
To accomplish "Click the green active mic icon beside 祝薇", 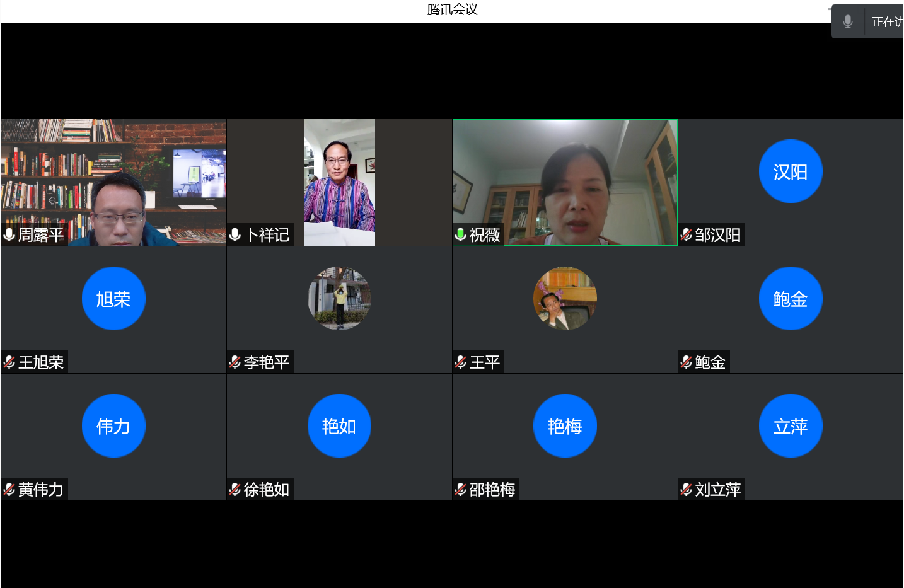I will pos(461,235).
